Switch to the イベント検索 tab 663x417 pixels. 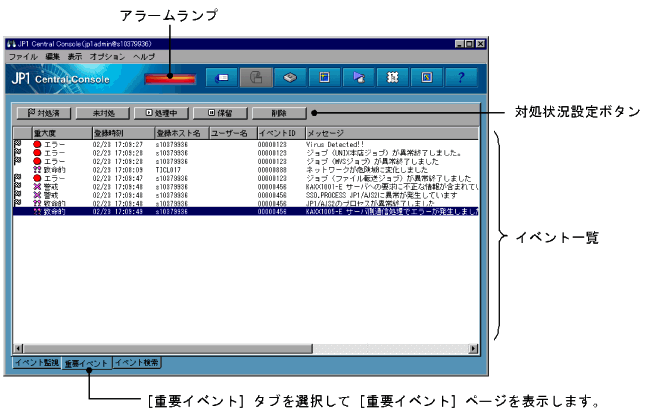pos(137,362)
